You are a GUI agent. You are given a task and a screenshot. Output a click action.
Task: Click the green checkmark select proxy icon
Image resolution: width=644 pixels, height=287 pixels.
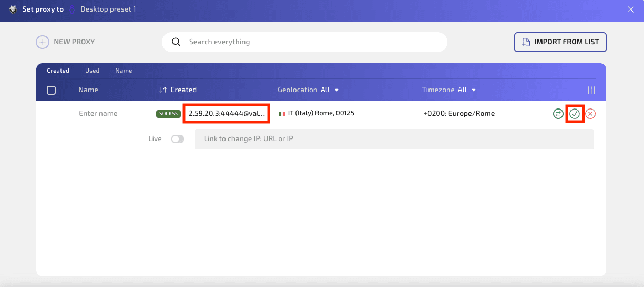pyautogui.click(x=575, y=114)
